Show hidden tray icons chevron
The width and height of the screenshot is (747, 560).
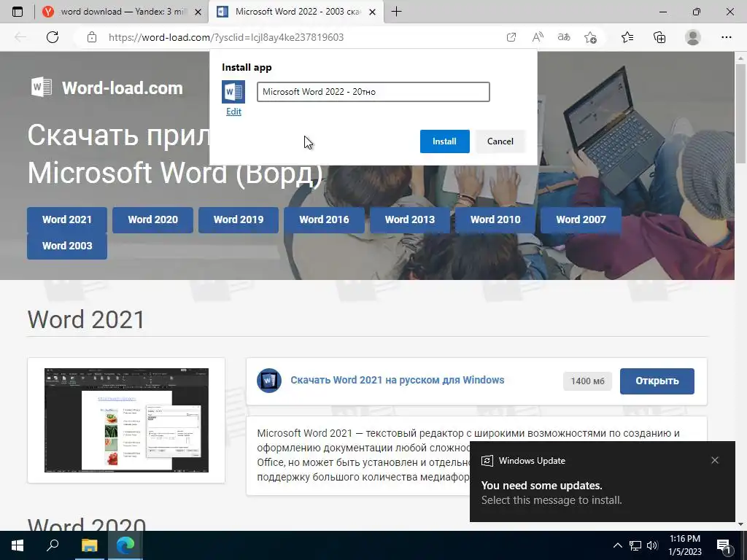617,545
